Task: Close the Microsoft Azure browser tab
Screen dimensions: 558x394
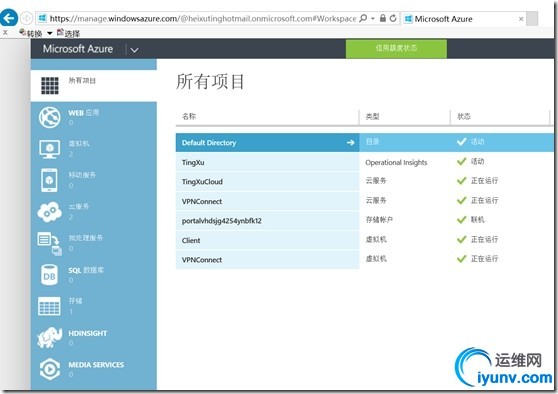Action: tap(521, 19)
